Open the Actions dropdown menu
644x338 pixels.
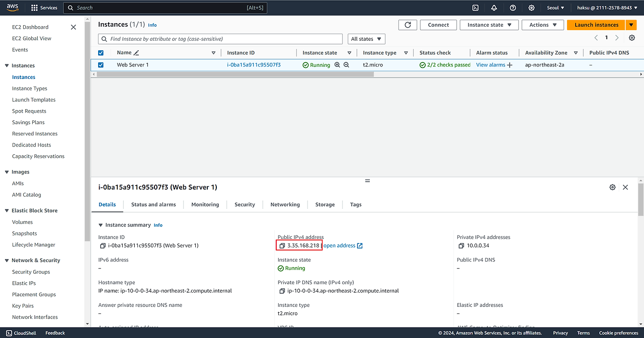coord(542,25)
